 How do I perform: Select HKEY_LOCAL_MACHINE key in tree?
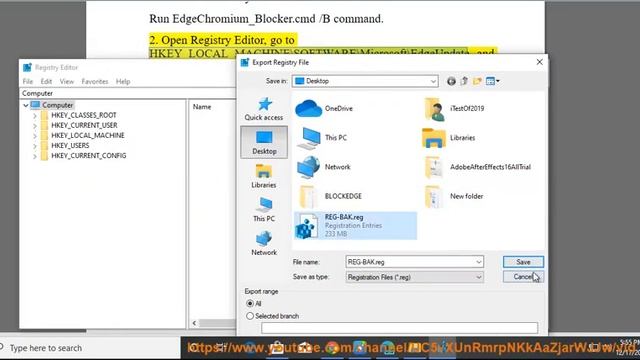pos(88,136)
